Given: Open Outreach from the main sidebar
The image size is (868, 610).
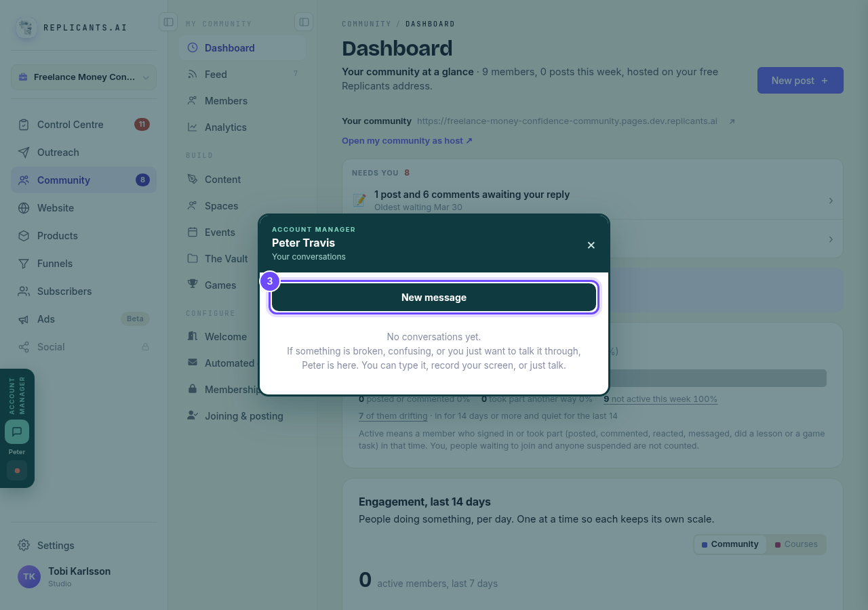Looking at the screenshot, I should [x=83, y=152].
